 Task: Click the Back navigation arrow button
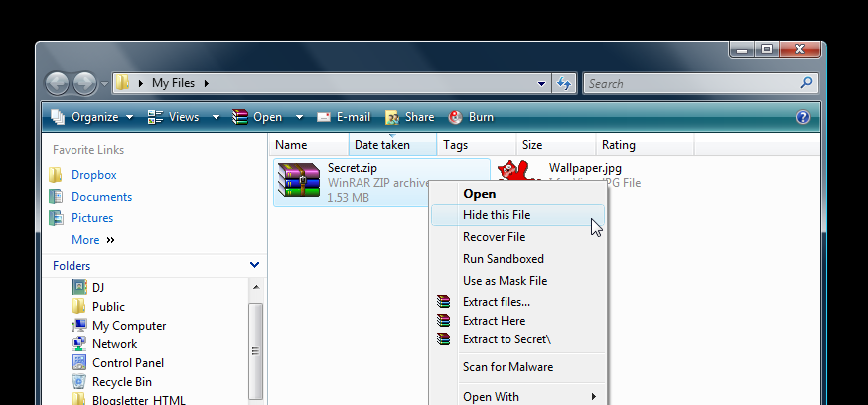tap(57, 84)
